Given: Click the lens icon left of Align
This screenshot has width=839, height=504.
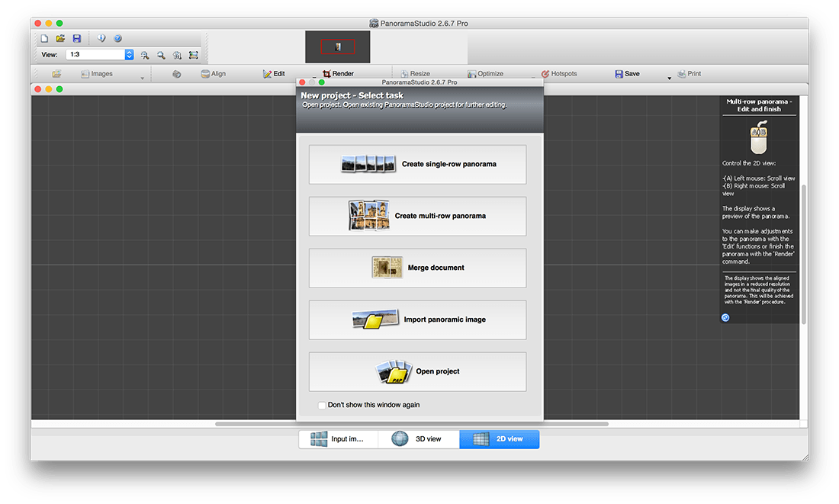Looking at the screenshot, I should (177, 74).
